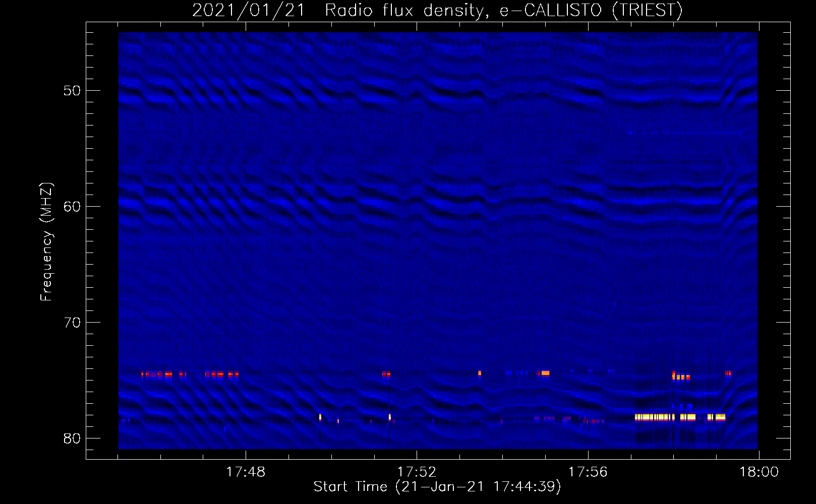Click the bright yellow burst near 78 MHz

(x=680, y=417)
